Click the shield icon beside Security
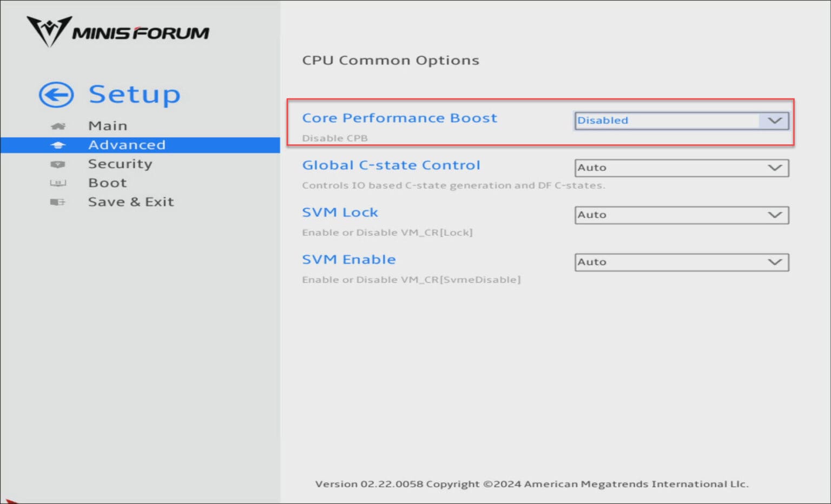 [x=58, y=164]
